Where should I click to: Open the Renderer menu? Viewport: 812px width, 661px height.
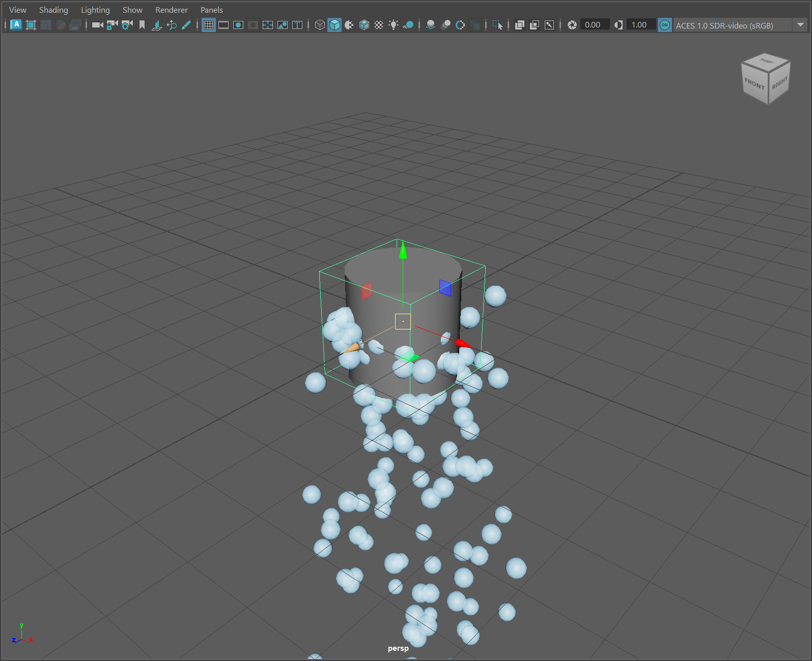[172, 10]
